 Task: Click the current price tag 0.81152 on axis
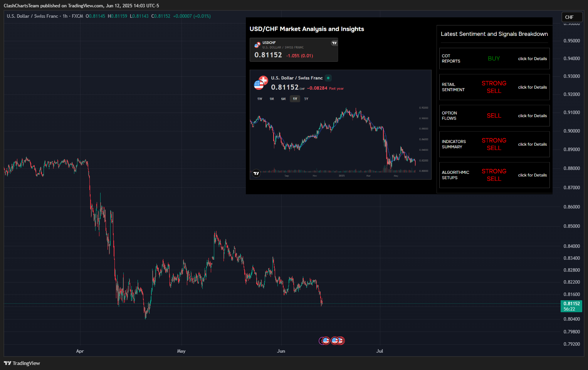[x=571, y=304]
